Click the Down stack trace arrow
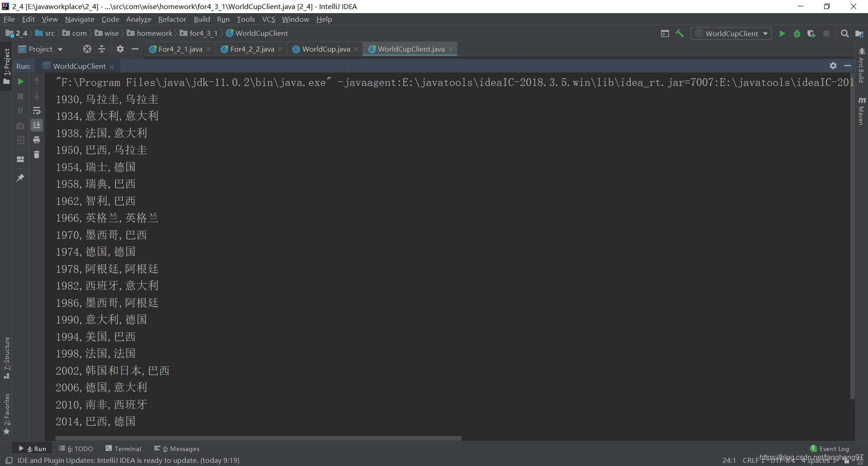The image size is (868, 466). [37, 96]
